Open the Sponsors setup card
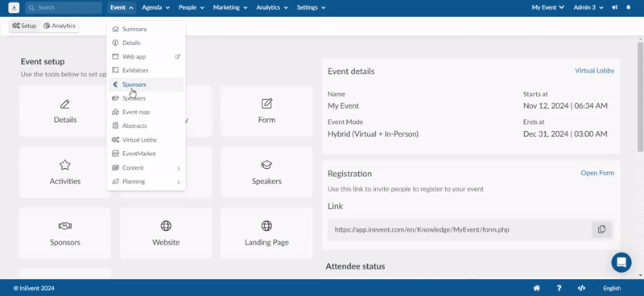The height and width of the screenshot is (296, 644). pyautogui.click(x=65, y=233)
